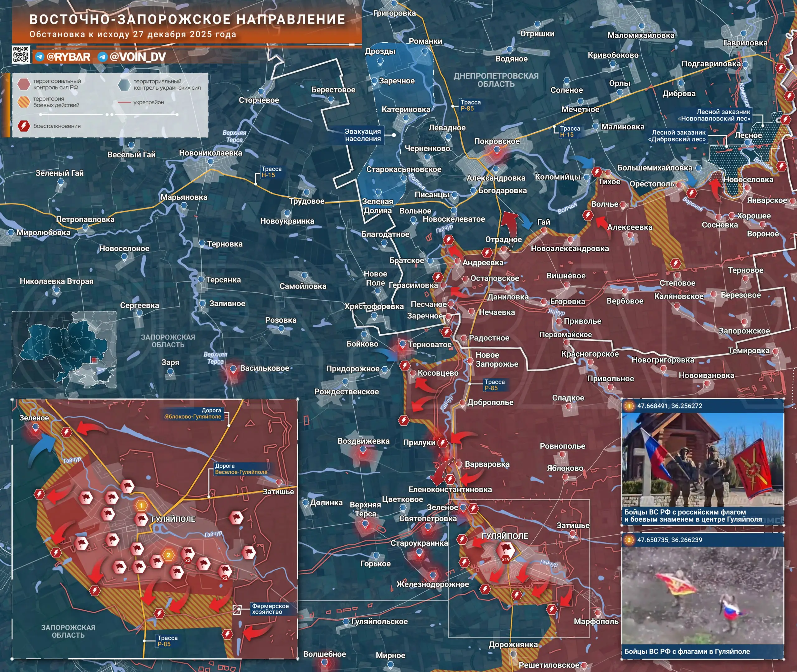Open the photo of soldiers in central Gulyaipole
The image size is (797, 672).
click(x=703, y=460)
